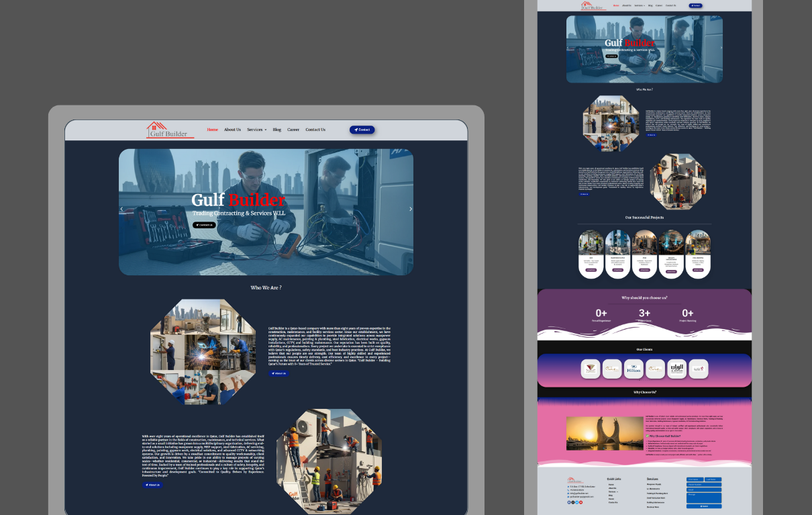Image resolution: width=812 pixels, height=515 pixels.
Task: Click the Hilton client logo card
Action: 633,369
